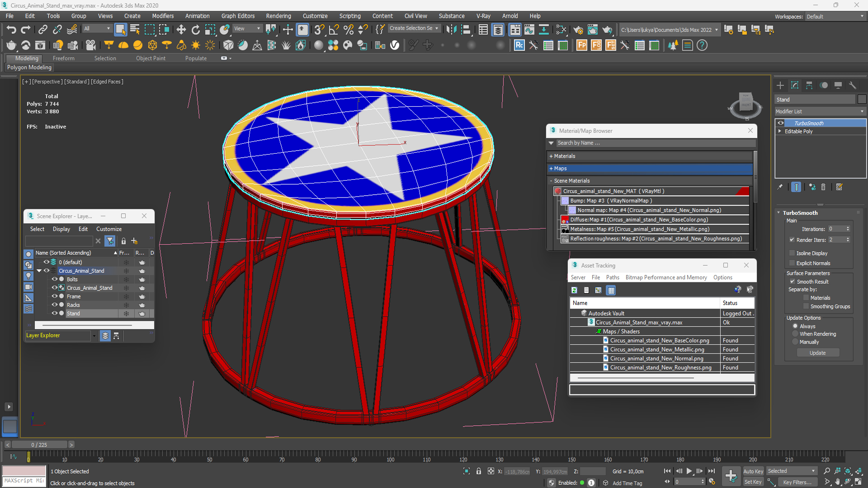Screen dimensions: 868x488
Task: Open the Rendering menu
Action: (278, 16)
